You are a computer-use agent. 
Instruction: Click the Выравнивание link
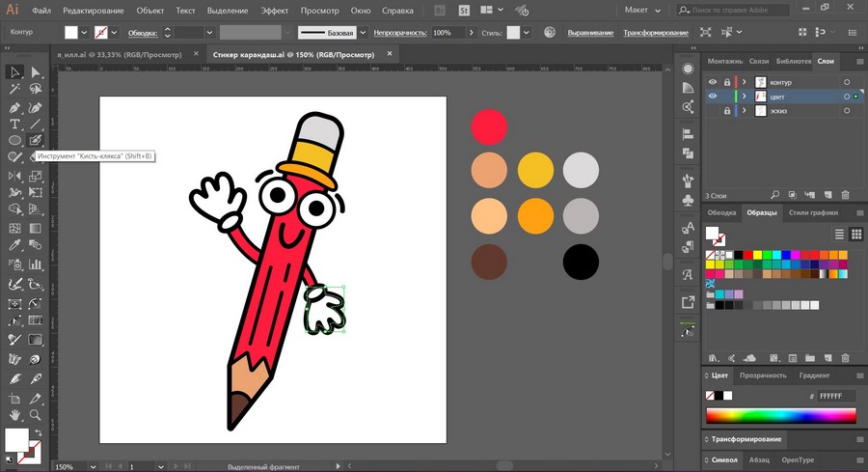point(590,33)
